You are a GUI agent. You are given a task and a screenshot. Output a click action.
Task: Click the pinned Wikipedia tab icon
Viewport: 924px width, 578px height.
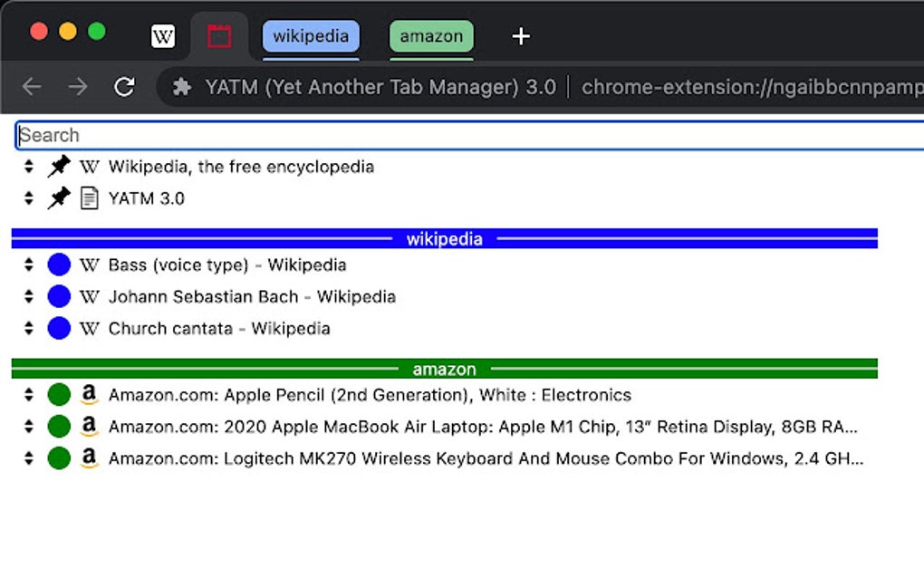(x=163, y=36)
